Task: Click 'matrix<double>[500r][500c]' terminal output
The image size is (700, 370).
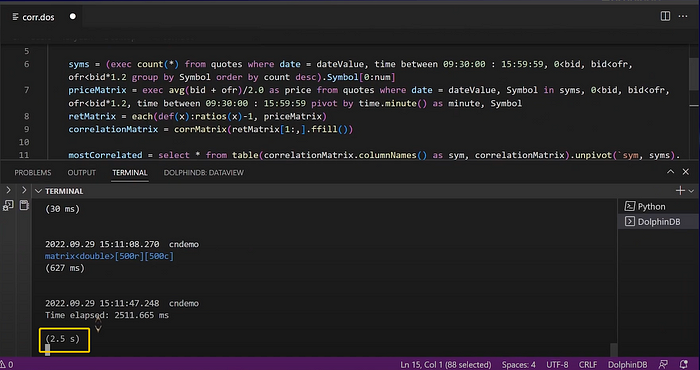Action: pyautogui.click(x=109, y=256)
